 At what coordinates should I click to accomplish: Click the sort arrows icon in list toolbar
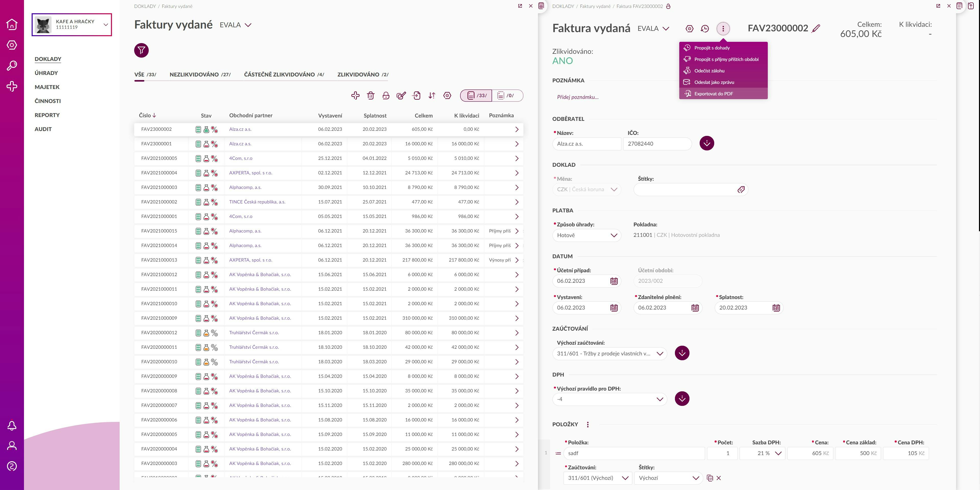432,95
